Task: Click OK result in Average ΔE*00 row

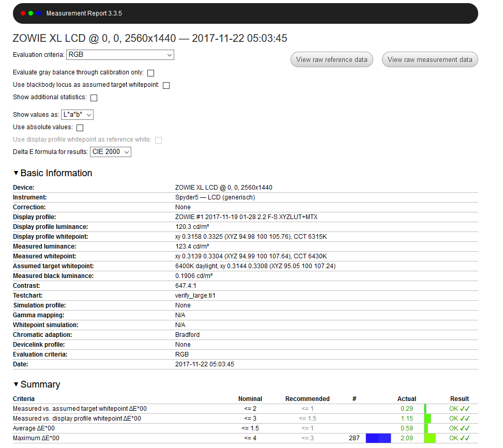Action: pos(460,428)
